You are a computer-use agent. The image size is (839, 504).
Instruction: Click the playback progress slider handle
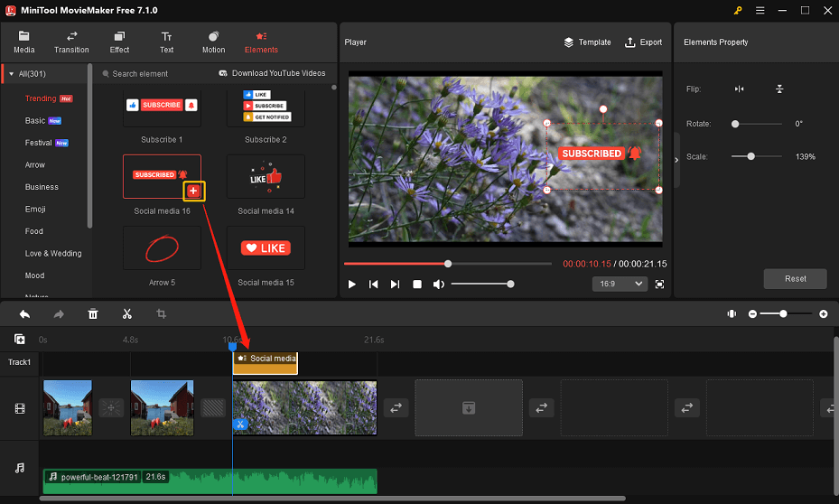448,263
